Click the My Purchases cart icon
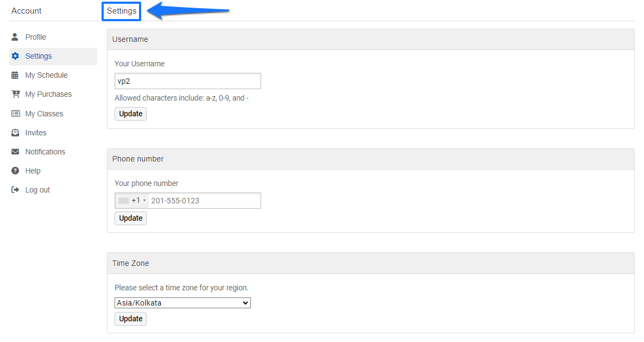The height and width of the screenshot is (342, 644). (16, 94)
